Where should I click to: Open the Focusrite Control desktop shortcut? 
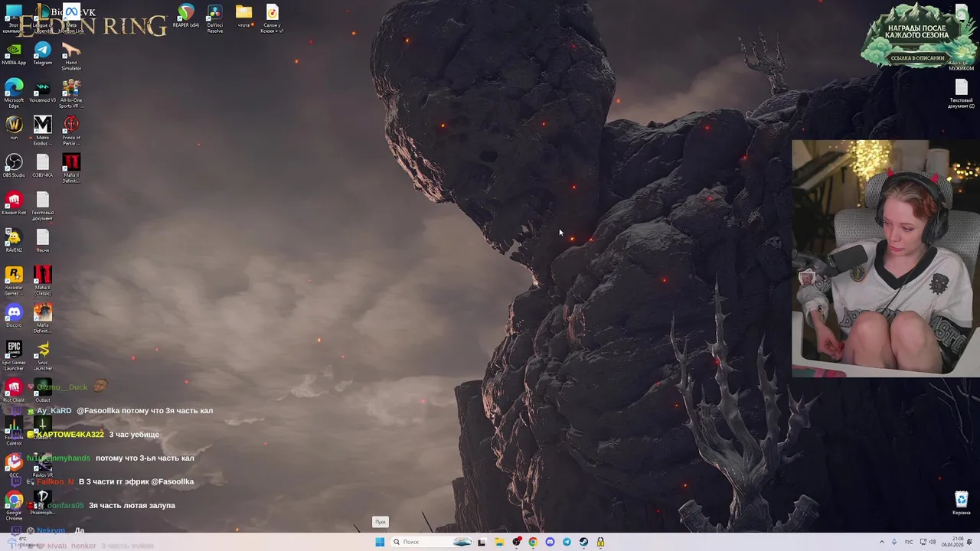tap(14, 432)
